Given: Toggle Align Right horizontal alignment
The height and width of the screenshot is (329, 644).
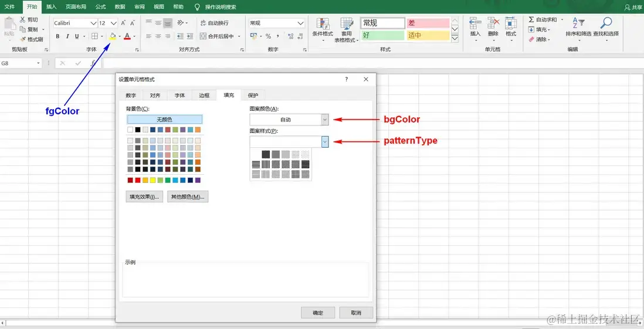Looking at the screenshot, I should [x=168, y=36].
